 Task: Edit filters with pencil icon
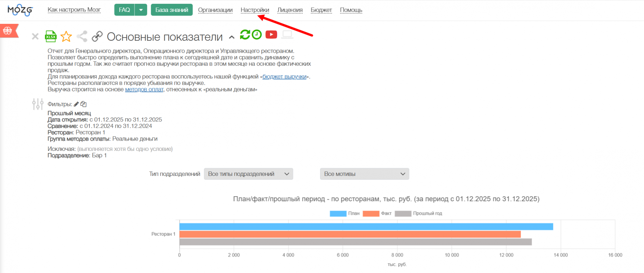pyautogui.click(x=76, y=104)
